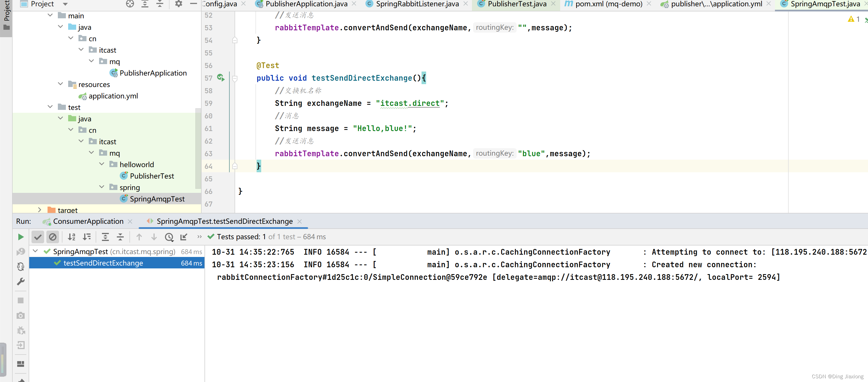Click the run test gutter icon at line 57
868x382 pixels.
coord(221,78)
